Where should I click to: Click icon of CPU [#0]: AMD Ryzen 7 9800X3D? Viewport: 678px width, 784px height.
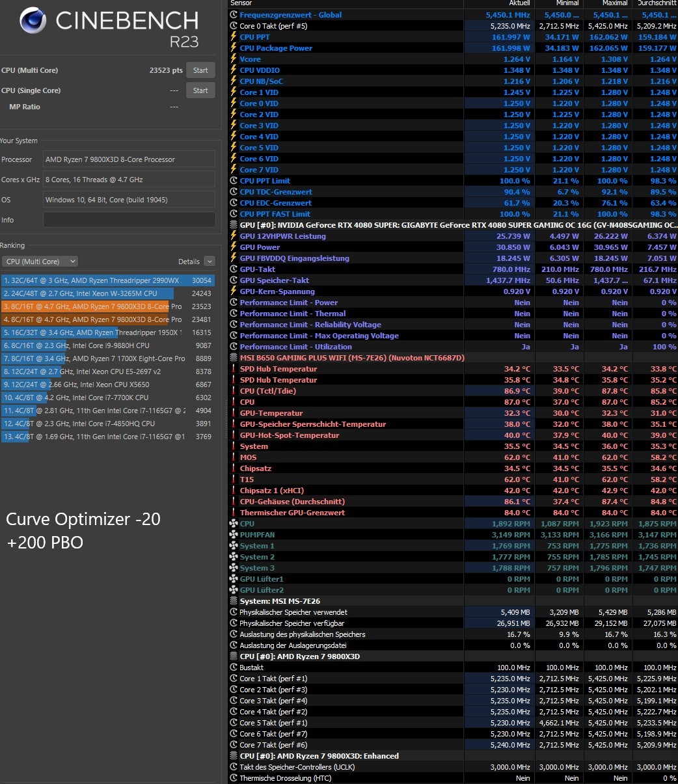234,656
